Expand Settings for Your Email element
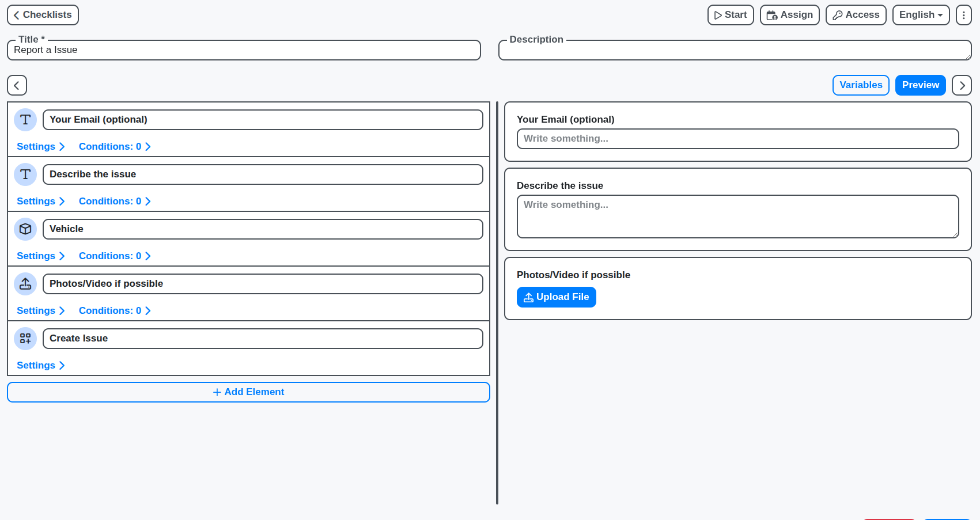Image resolution: width=980 pixels, height=520 pixels. tap(40, 147)
